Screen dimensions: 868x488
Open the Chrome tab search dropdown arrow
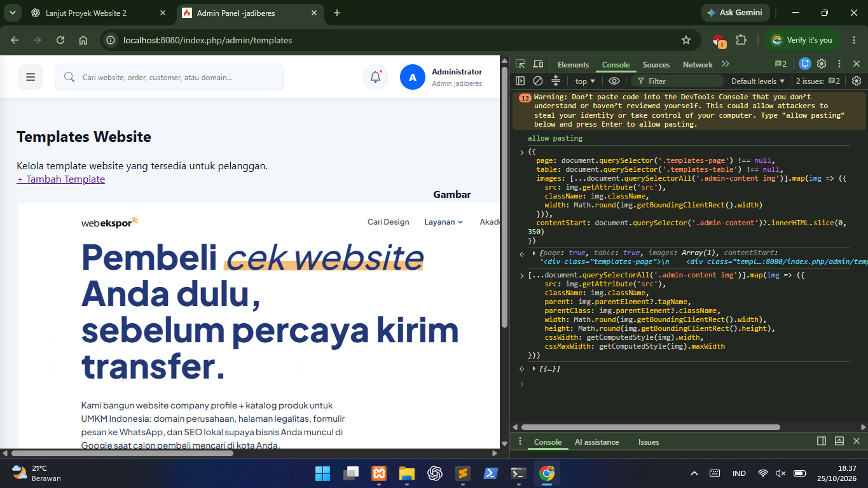coord(11,12)
